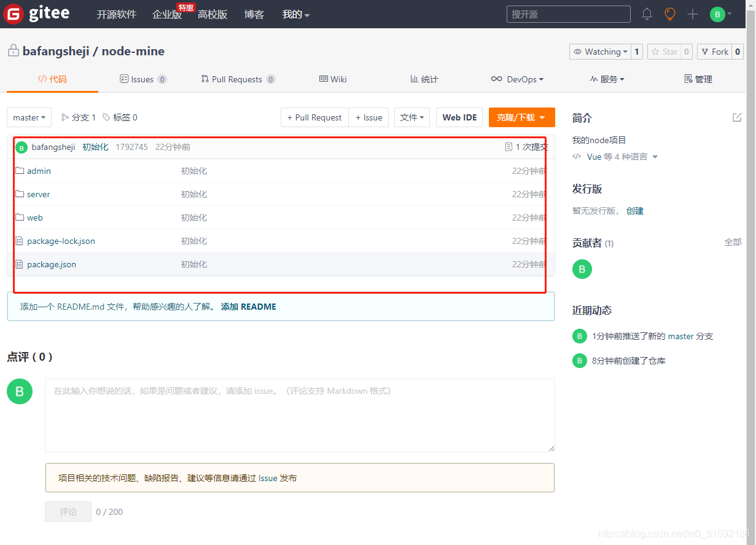Open 企业版 in the top navigation
Viewport: 756px width, 545px height.
tap(167, 14)
